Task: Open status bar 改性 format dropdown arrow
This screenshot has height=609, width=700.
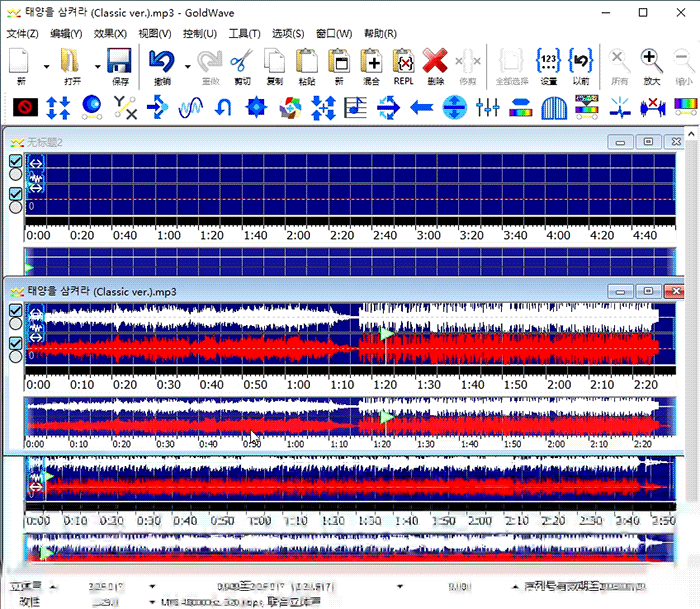Action: pos(152,602)
